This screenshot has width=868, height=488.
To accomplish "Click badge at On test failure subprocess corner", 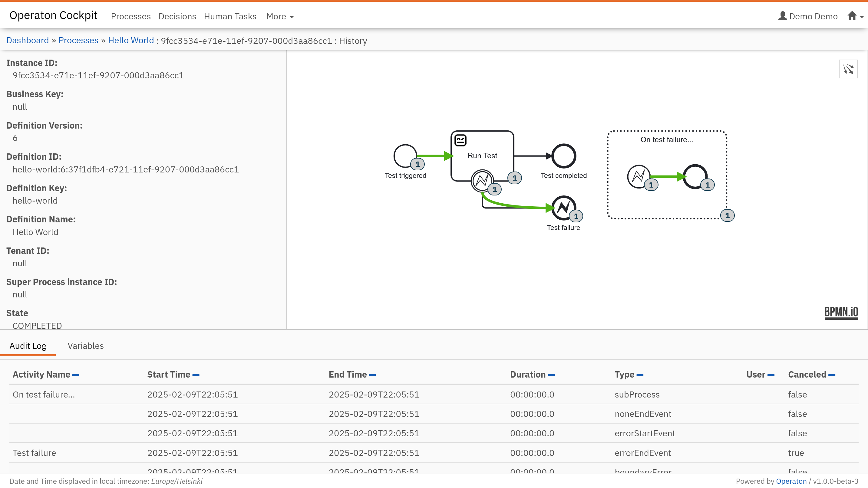I will 728,215.
